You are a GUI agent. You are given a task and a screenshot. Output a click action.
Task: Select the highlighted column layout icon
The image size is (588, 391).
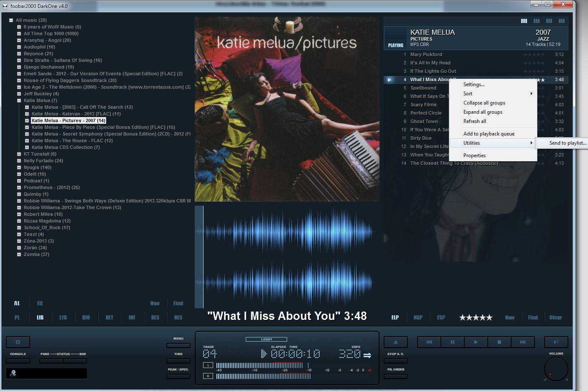coord(524,21)
